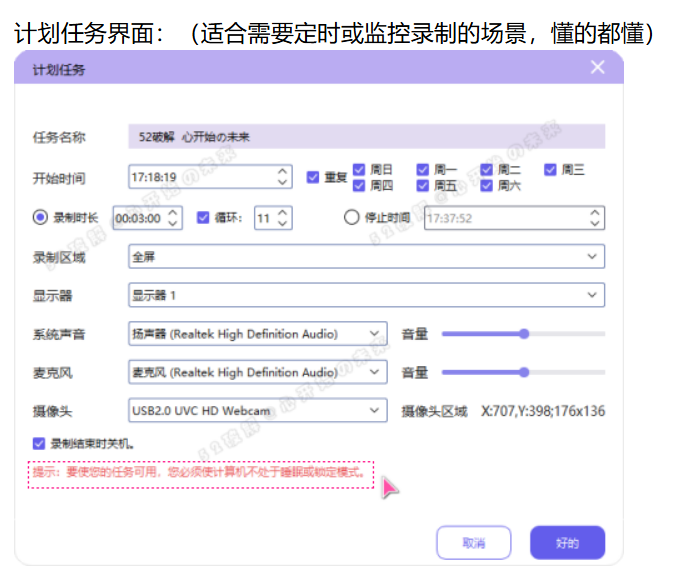Viewport: 685px width, 581px height.
Task: Toggle the 重复 checkbox
Action: (x=313, y=177)
